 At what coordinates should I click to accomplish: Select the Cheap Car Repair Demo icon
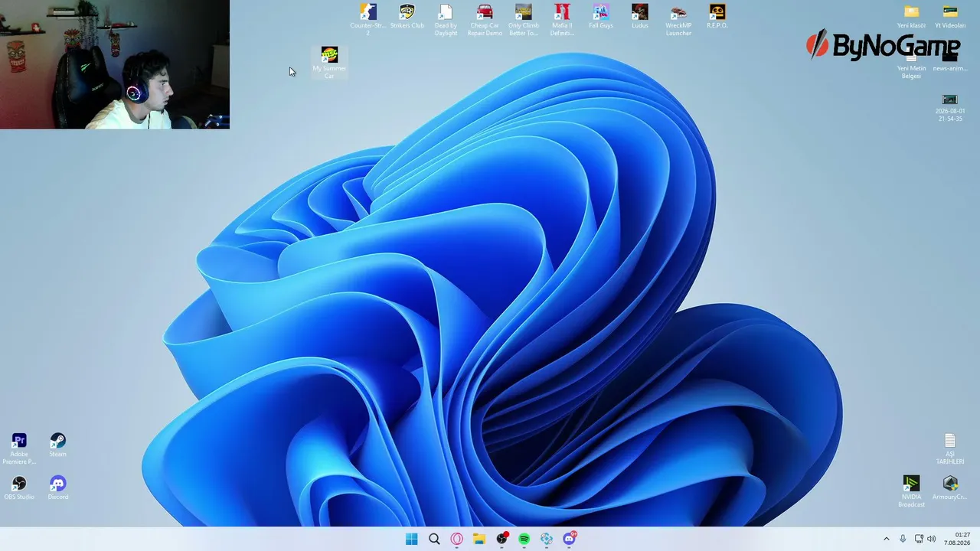tap(485, 20)
